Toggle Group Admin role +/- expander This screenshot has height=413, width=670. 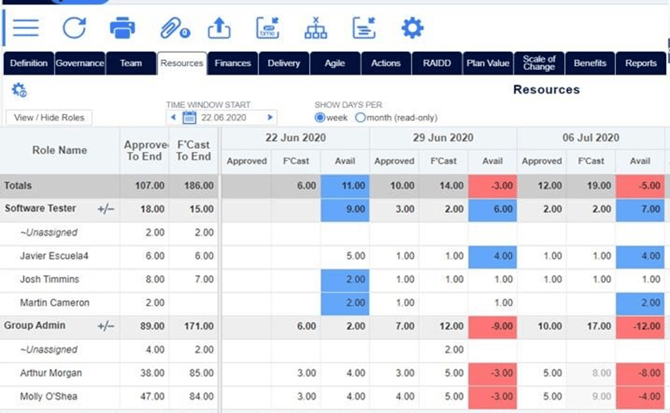106,326
